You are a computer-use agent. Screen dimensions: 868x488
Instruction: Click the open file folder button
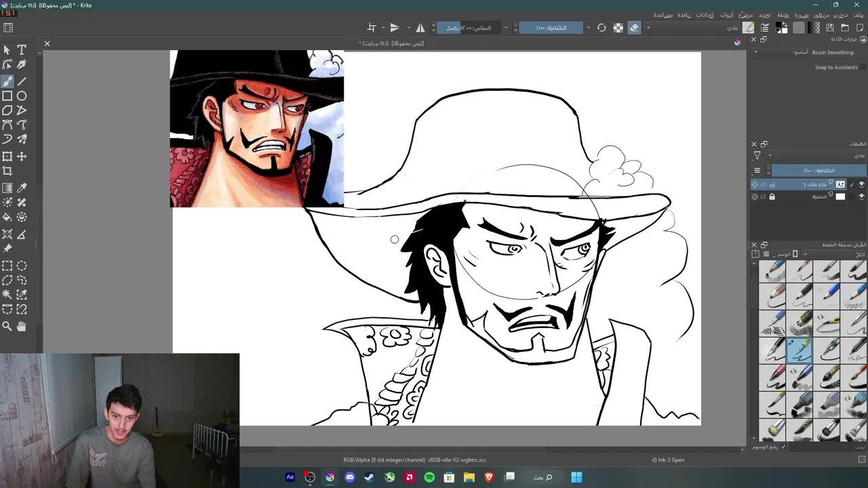pyautogui.click(x=845, y=28)
